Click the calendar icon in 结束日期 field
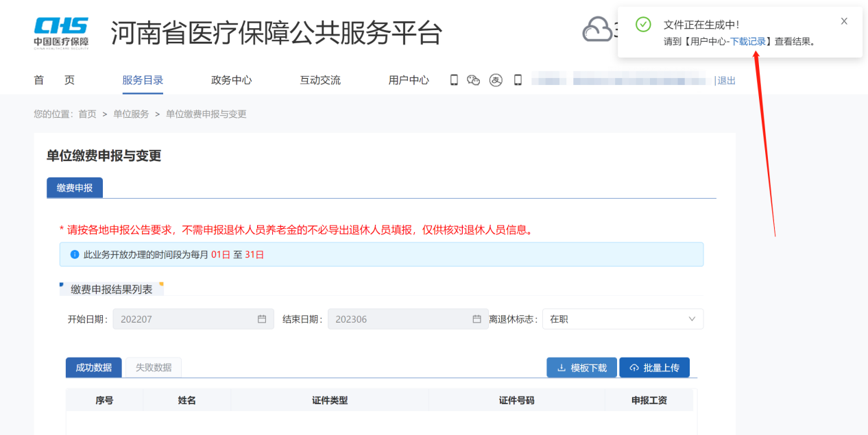The image size is (868, 435). [477, 319]
